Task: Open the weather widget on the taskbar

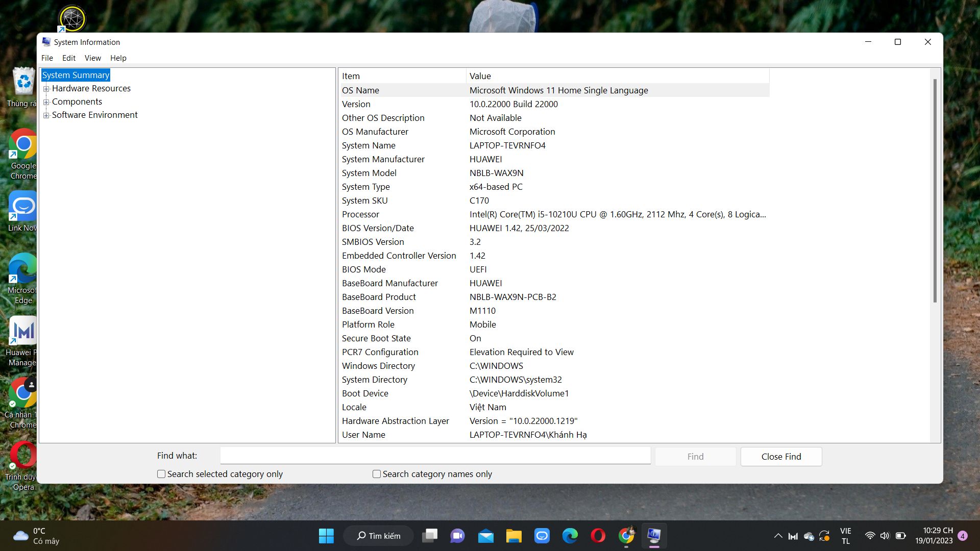Action: click(x=36, y=536)
